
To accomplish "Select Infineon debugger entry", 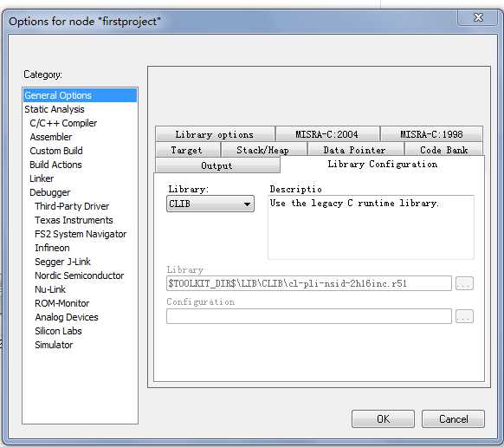I will (52, 248).
